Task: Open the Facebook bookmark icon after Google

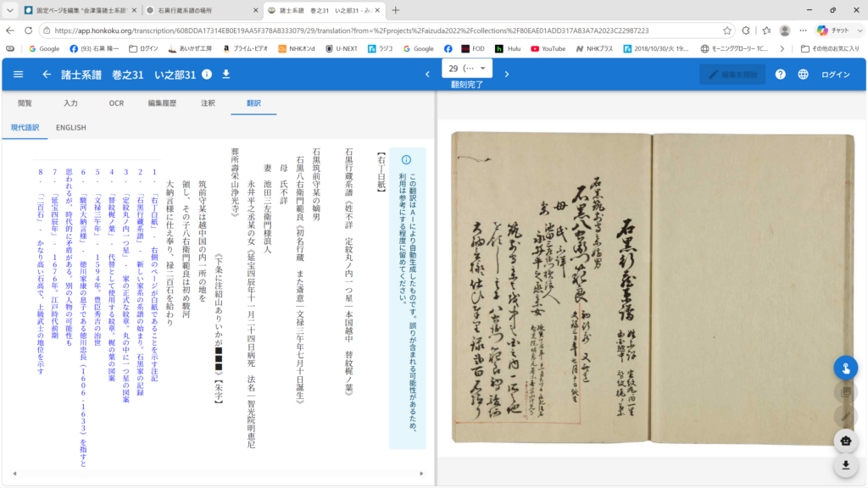Action: [448, 48]
